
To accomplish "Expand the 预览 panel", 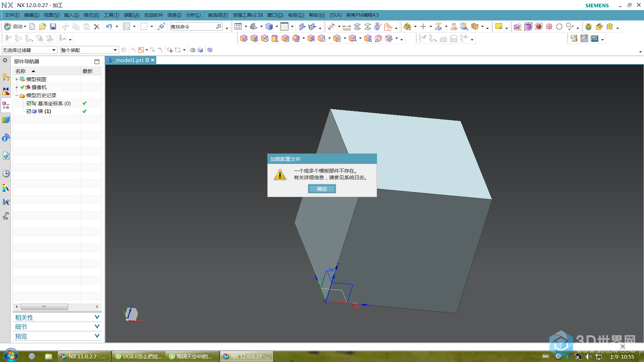I will point(57,336).
